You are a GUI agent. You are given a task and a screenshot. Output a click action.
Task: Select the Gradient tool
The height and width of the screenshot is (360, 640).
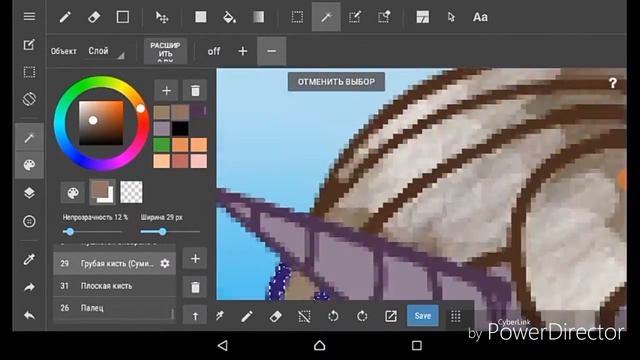point(258,17)
